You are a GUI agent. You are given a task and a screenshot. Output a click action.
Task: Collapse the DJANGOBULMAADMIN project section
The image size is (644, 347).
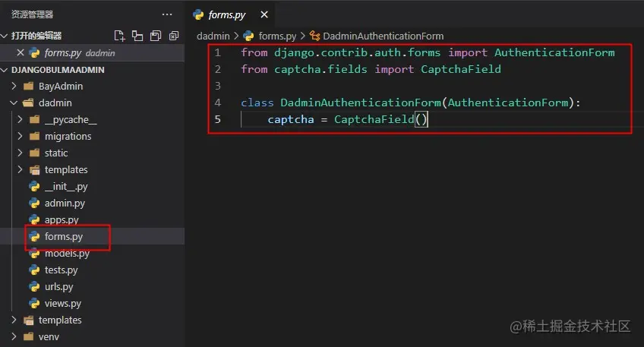(x=5, y=70)
